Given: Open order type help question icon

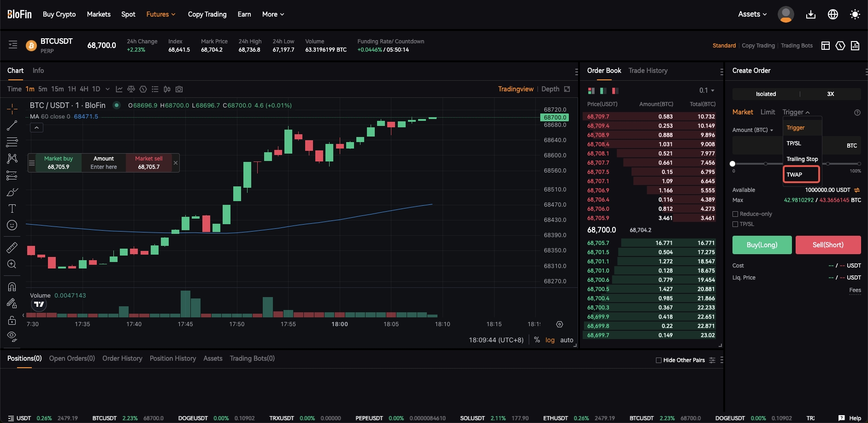Looking at the screenshot, I should pos(857,113).
